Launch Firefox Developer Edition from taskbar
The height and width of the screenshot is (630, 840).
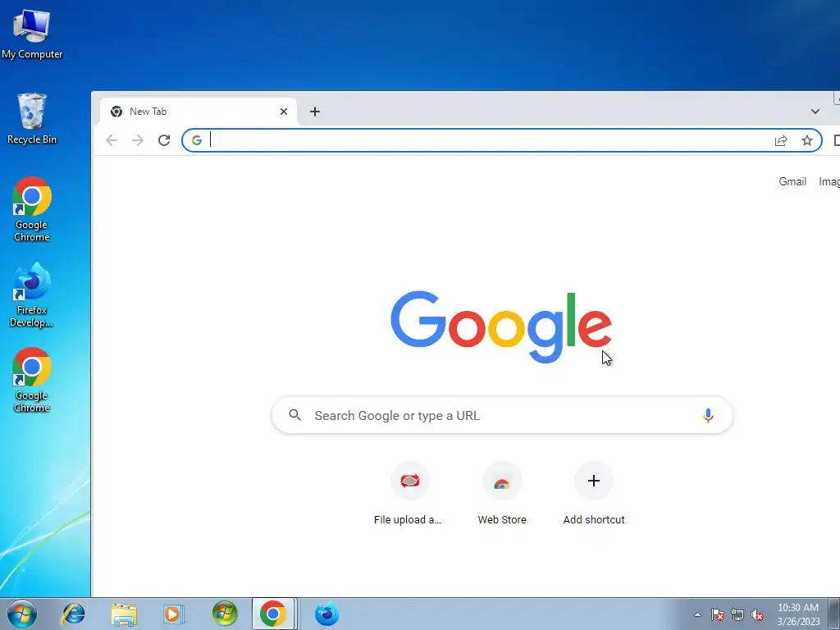(326, 614)
